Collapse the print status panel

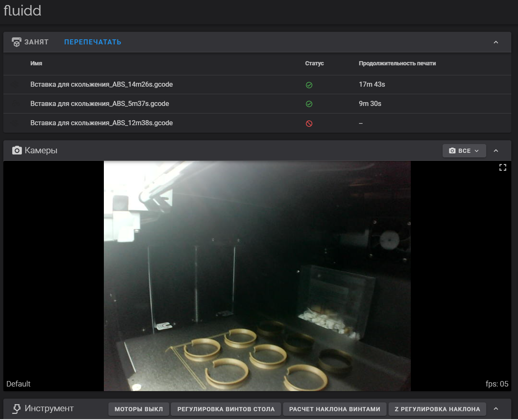pos(496,42)
